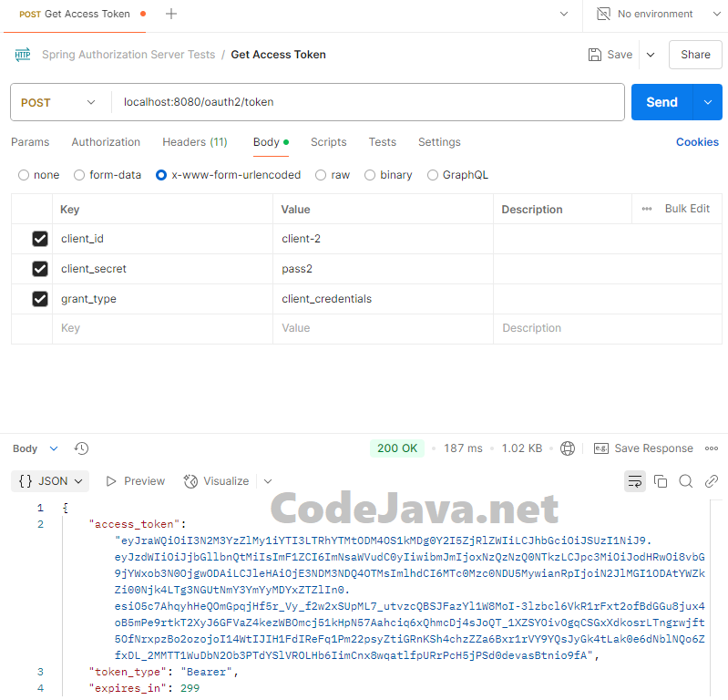The width and height of the screenshot is (728, 700).
Task: Expand the Send button arrow options
Action: point(708,102)
